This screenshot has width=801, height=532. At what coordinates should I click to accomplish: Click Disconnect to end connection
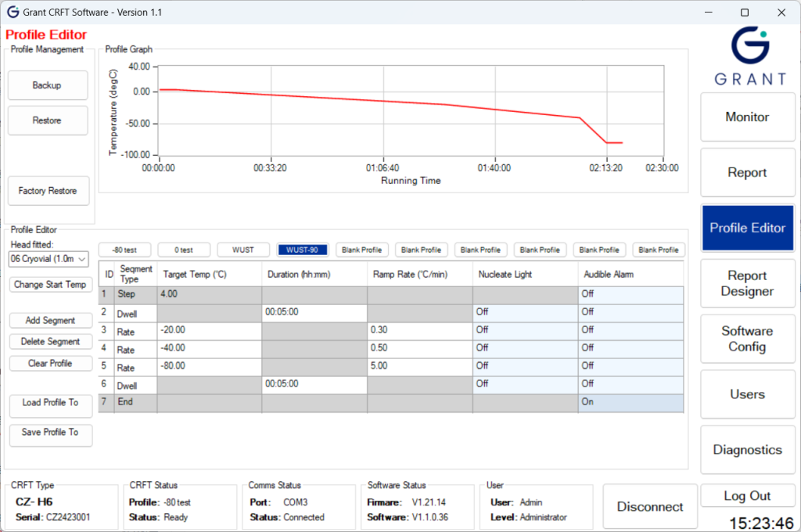[x=649, y=507]
